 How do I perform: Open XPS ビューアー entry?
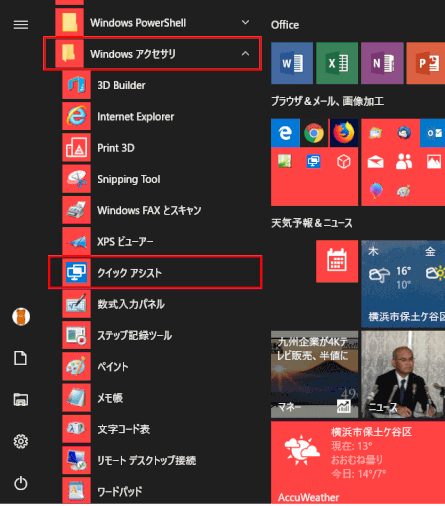tap(162, 241)
